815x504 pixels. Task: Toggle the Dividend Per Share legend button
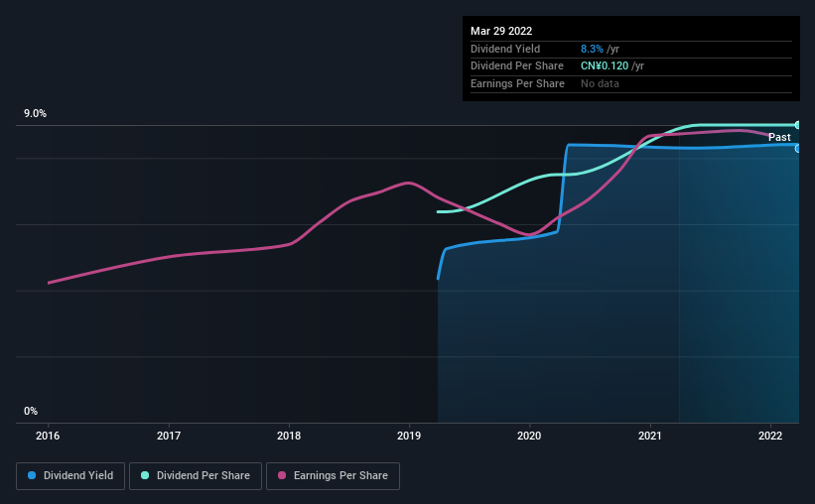click(x=196, y=476)
